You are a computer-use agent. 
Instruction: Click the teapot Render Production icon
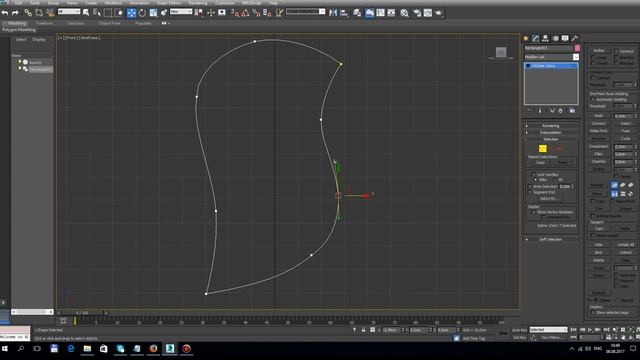439,13
